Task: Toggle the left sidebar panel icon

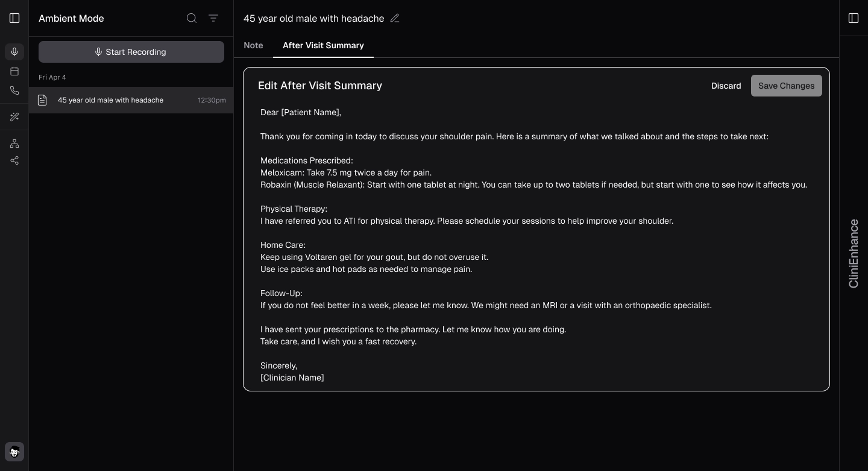Action: (14, 18)
